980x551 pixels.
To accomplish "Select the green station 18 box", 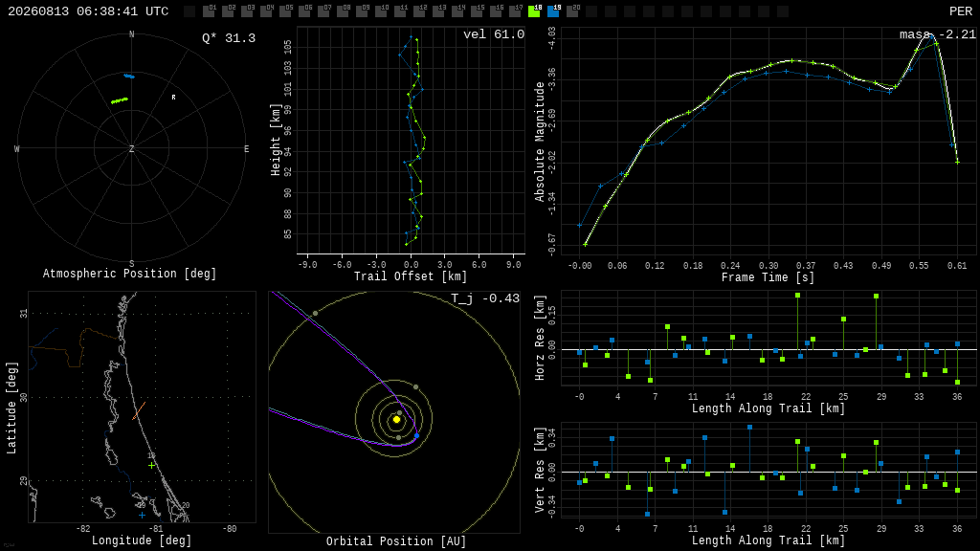I will pyautogui.click(x=534, y=11).
